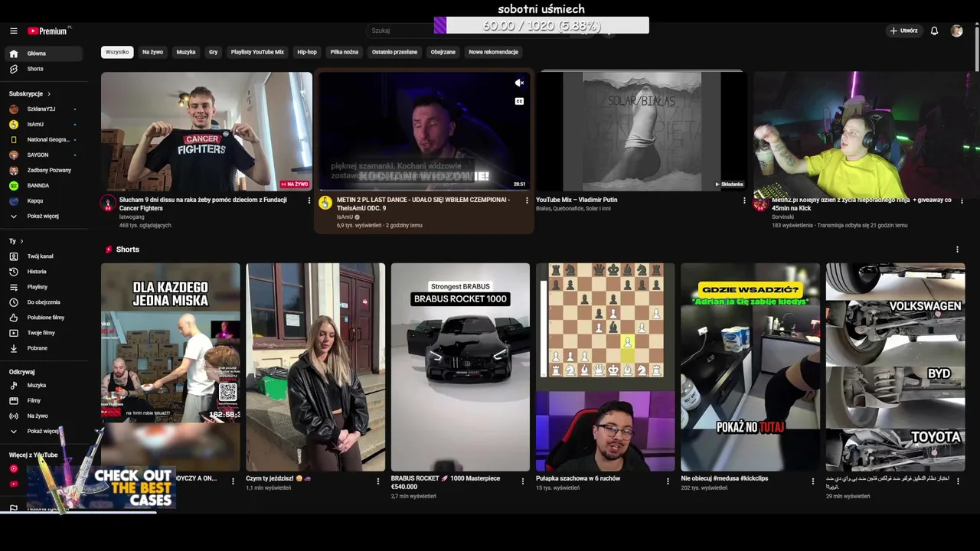Viewport: 980px width, 551px height.
Task: Unmute the METIN 2 preview video
Action: coord(519,83)
